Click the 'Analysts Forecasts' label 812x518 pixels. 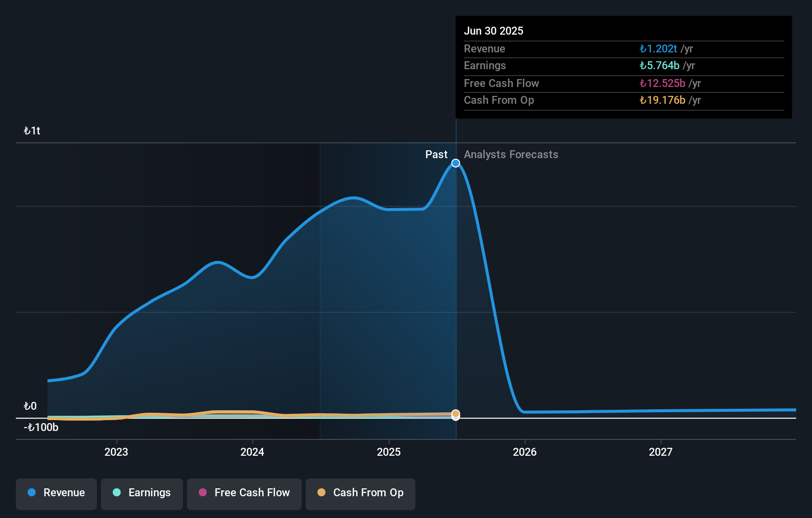point(511,154)
